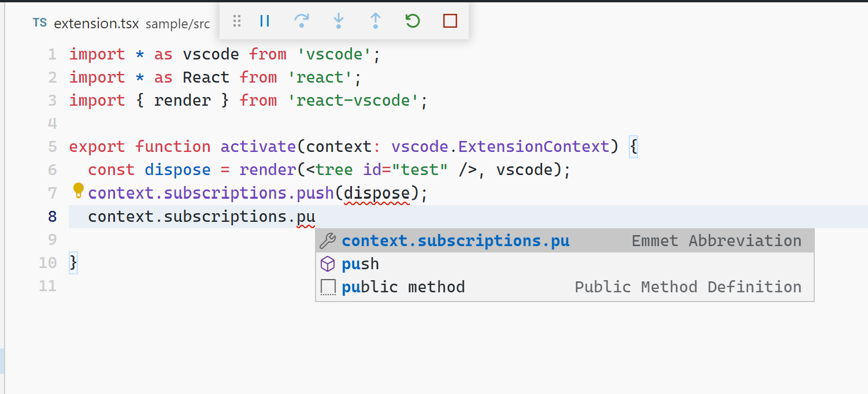Click line number 11 in the gutter
The image size is (868, 394).
(48, 286)
